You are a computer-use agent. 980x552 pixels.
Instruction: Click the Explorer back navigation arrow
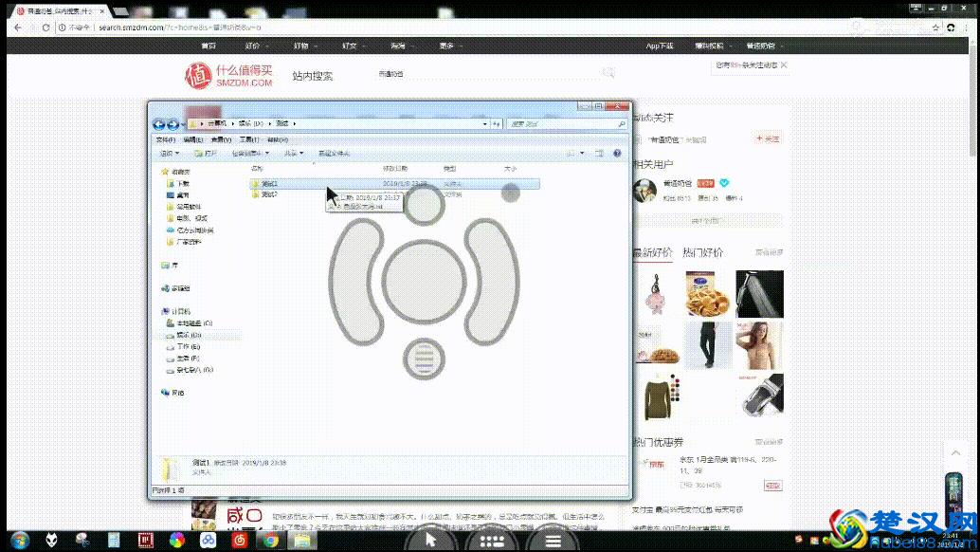[159, 124]
